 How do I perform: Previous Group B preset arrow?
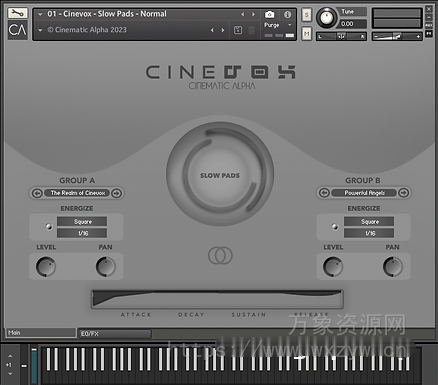324,193
